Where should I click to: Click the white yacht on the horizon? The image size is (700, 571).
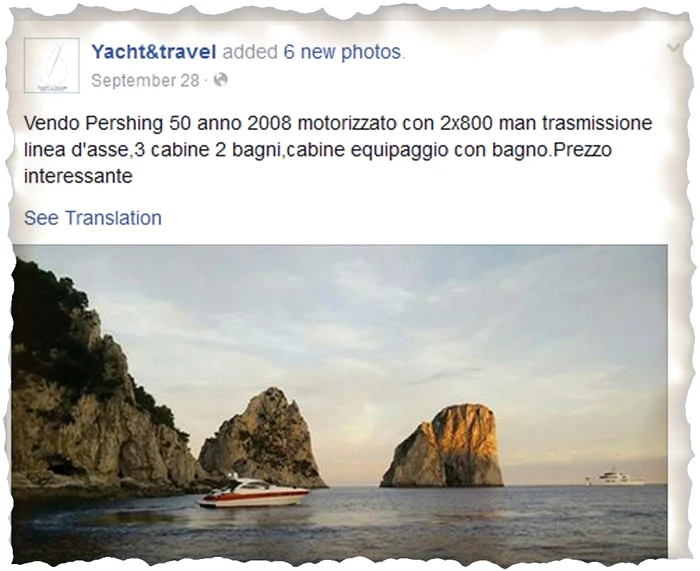tap(615, 478)
